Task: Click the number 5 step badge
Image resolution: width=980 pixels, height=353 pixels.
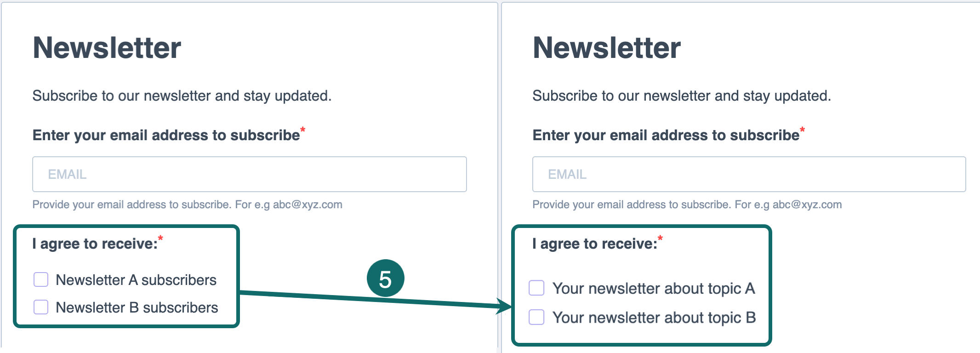Action: [385, 279]
